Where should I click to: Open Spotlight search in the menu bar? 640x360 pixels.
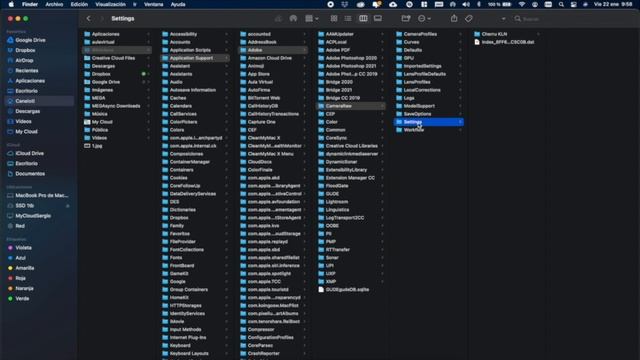pyautogui.click(x=561, y=4)
